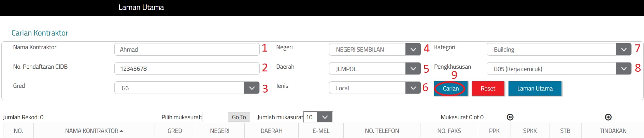This screenshot has height=138, width=644.
Task: Open the Kategori dropdown showing Building
Action: click(x=624, y=50)
